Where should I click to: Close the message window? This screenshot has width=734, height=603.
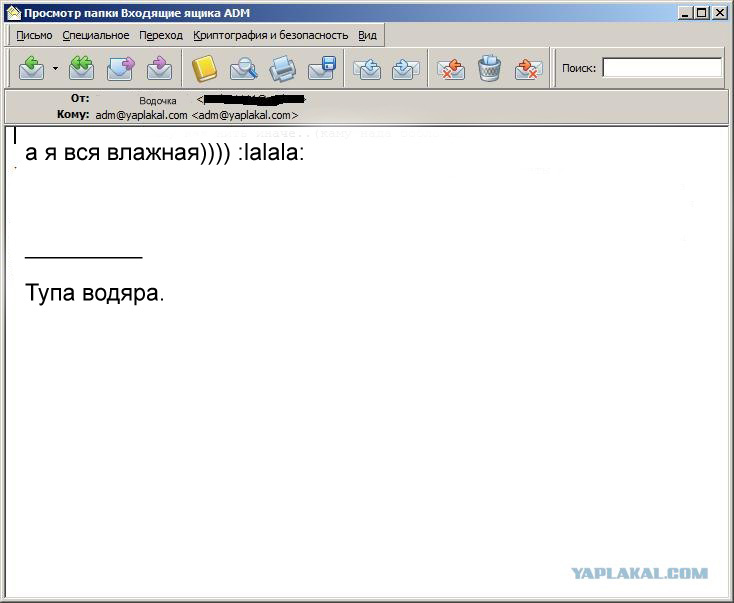[719, 13]
